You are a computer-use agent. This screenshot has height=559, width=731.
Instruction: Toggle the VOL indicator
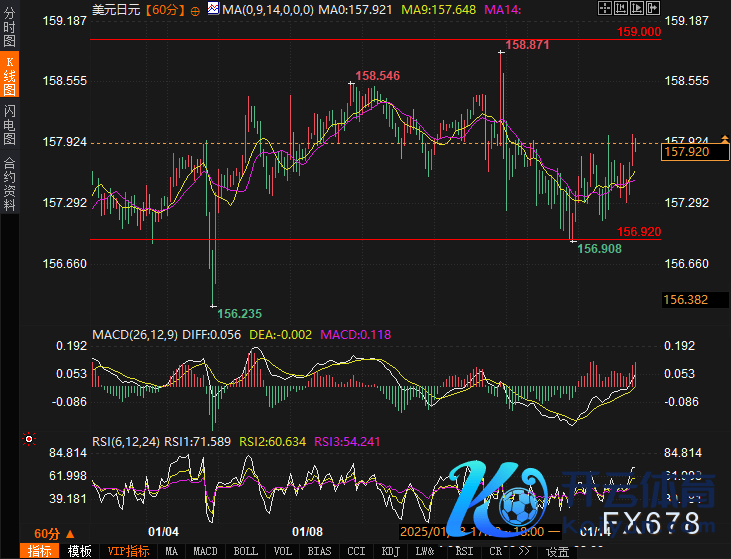click(x=283, y=551)
